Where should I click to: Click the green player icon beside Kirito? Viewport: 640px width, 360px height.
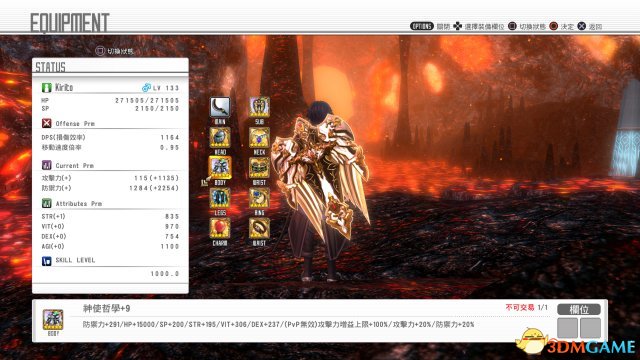click(47, 87)
